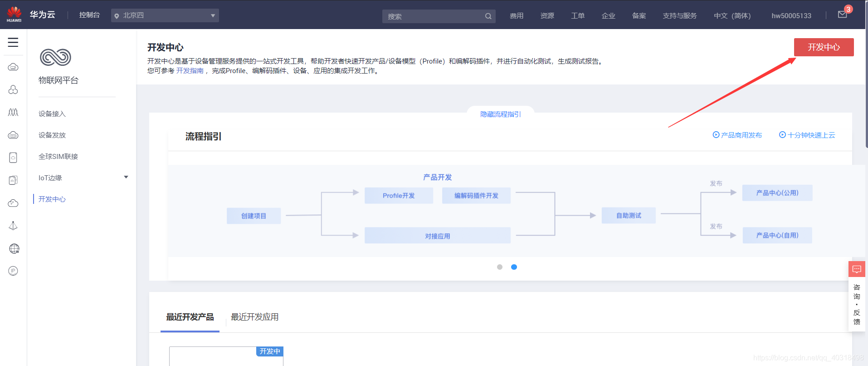The height and width of the screenshot is (366, 868).
Task: Open the hamburger service list menu
Action: pyautogui.click(x=13, y=42)
